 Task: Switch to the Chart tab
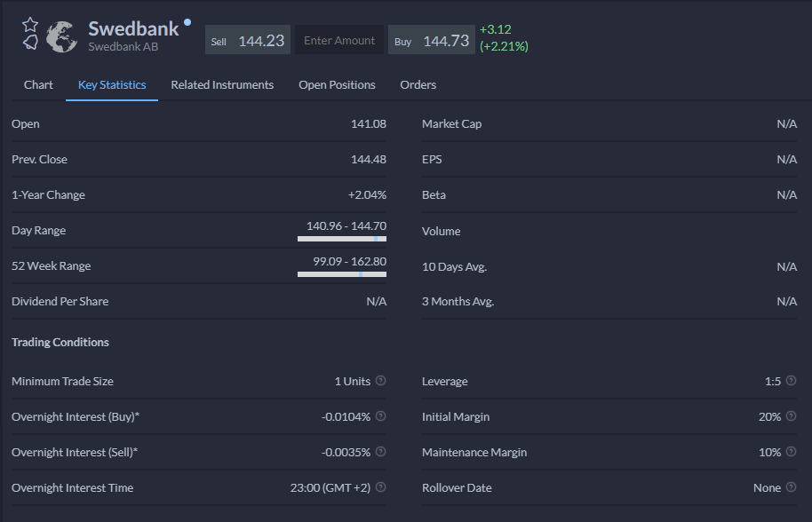pyautogui.click(x=38, y=85)
